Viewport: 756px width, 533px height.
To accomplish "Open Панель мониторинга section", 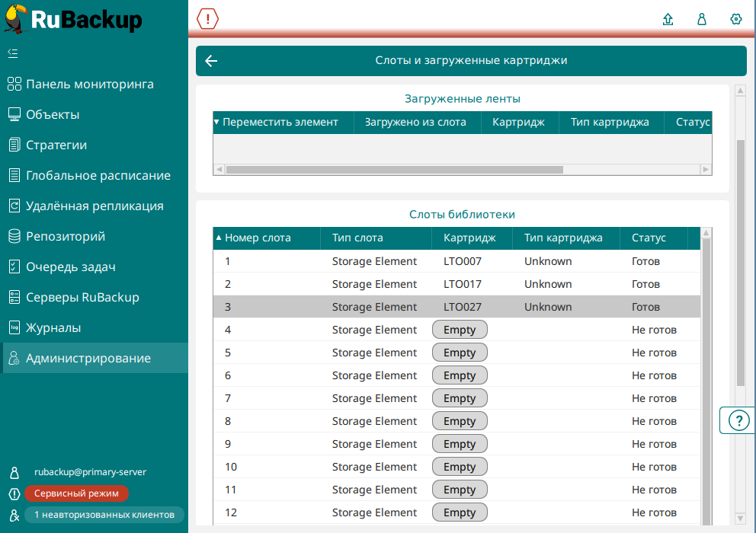I will [x=90, y=84].
